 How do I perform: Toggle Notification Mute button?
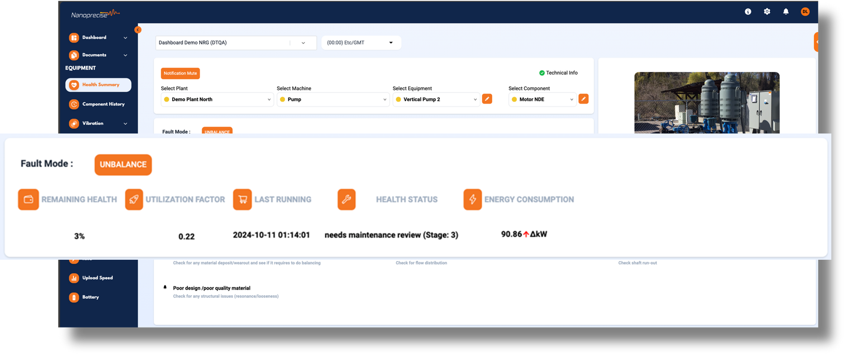180,74
